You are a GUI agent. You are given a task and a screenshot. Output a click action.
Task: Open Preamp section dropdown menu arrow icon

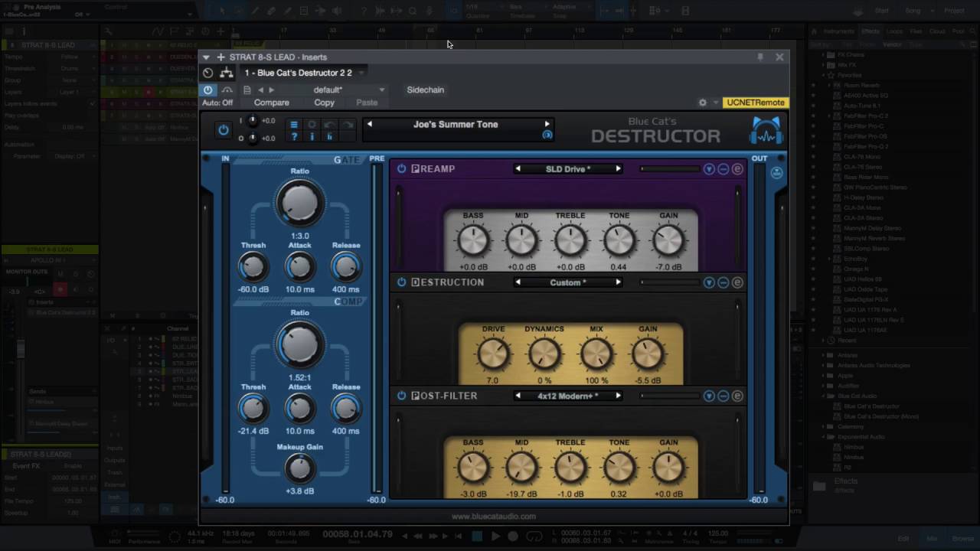pos(709,169)
